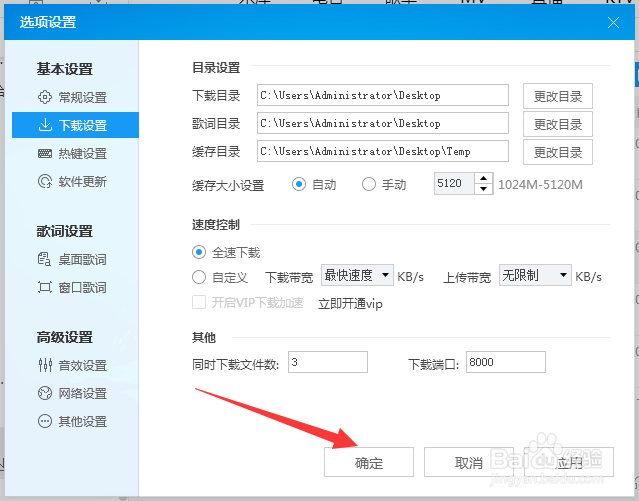Click the 软件更新 refresh icon
Screen dimensions: 639x501
[x=45, y=181]
